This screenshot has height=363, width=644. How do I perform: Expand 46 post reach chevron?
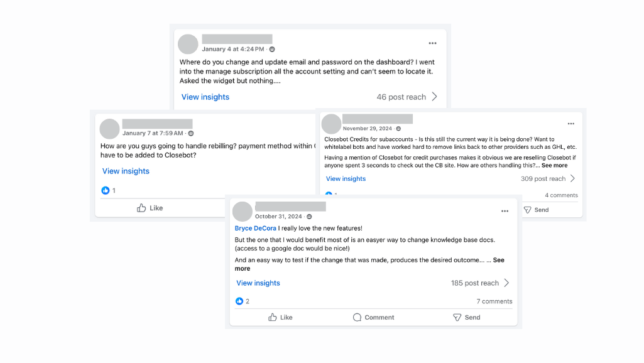coord(435,97)
